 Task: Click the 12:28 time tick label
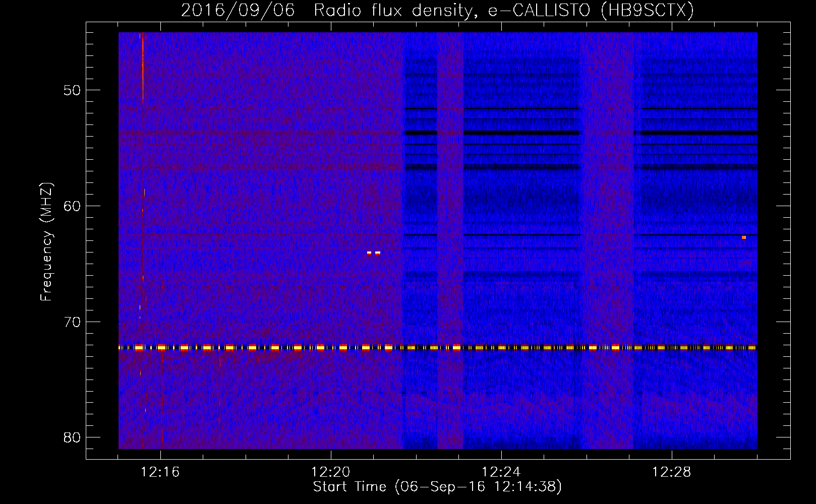click(672, 472)
